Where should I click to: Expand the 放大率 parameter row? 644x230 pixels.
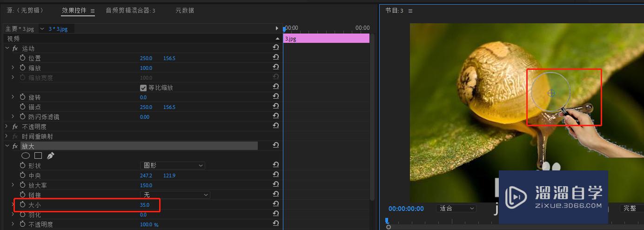(x=13, y=185)
